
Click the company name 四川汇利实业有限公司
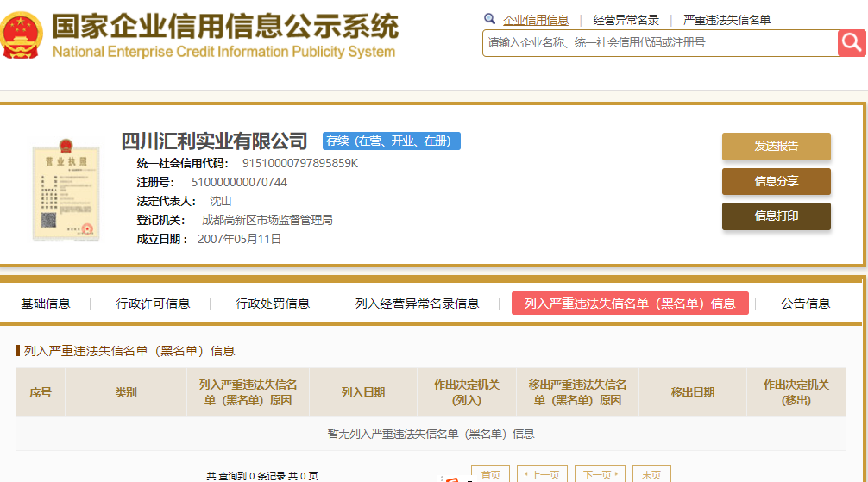(x=214, y=141)
